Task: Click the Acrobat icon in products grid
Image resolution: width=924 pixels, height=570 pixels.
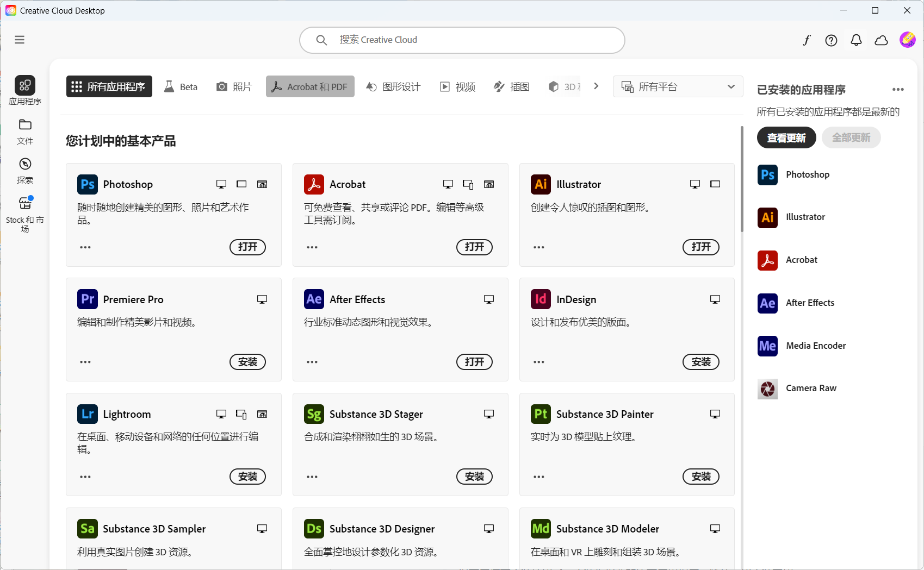Action: coord(314,184)
